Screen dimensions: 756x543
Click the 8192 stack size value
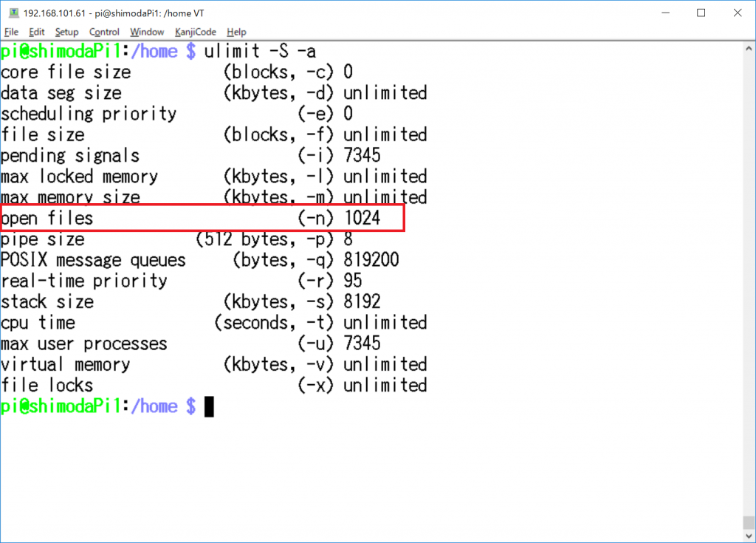pos(362,301)
